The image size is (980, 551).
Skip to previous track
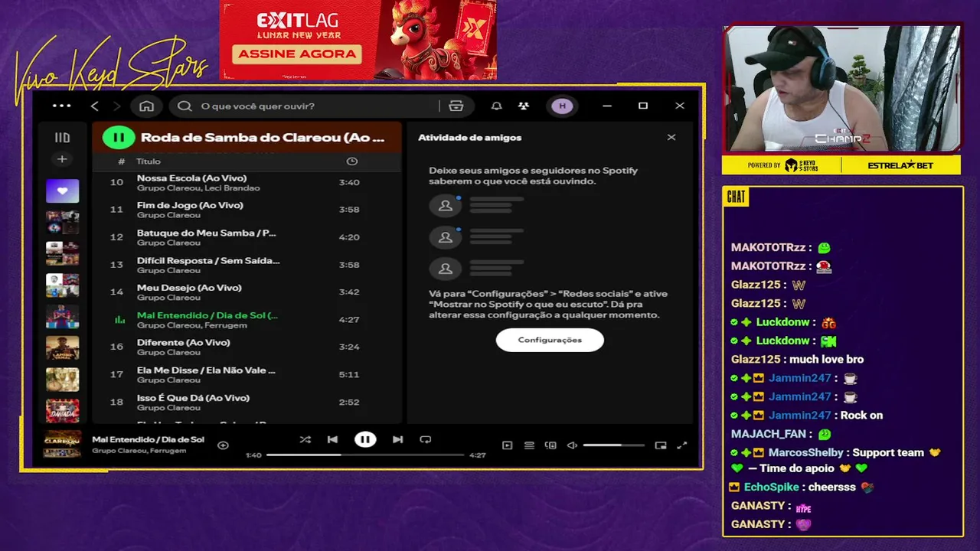click(x=332, y=439)
